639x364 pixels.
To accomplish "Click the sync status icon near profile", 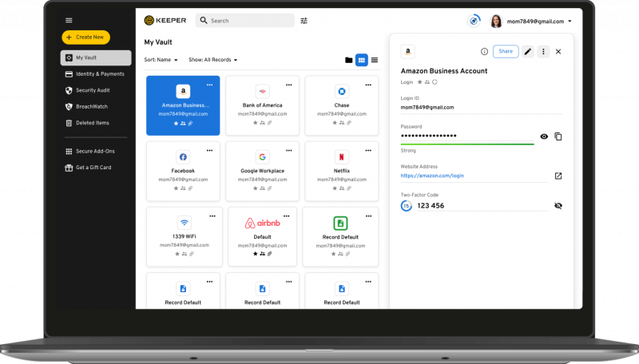I will click(x=474, y=21).
